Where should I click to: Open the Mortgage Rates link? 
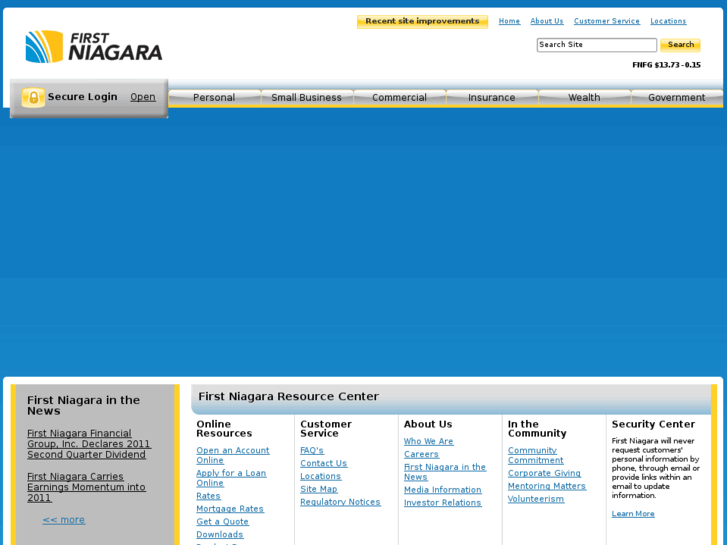click(230, 509)
